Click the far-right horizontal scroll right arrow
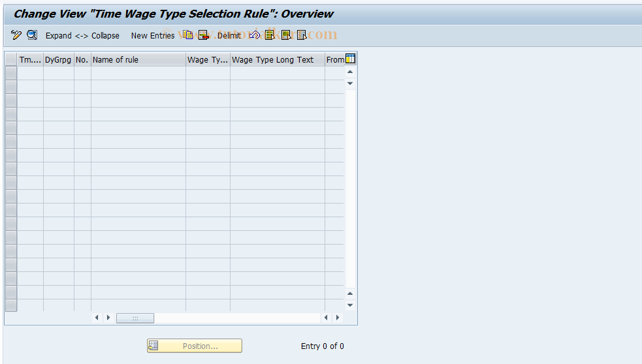The width and height of the screenshot is (642, 364). tap(338, 318)
